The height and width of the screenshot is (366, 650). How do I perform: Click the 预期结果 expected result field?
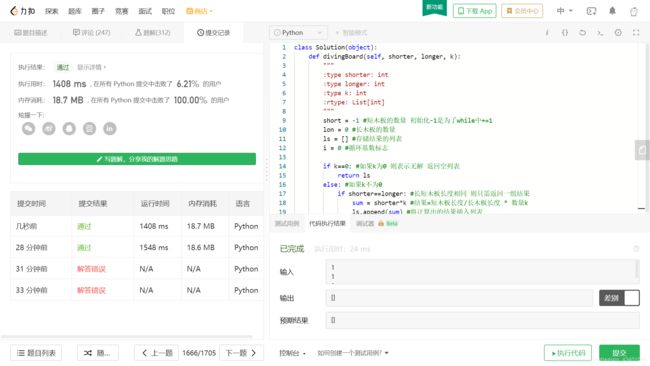483,320
